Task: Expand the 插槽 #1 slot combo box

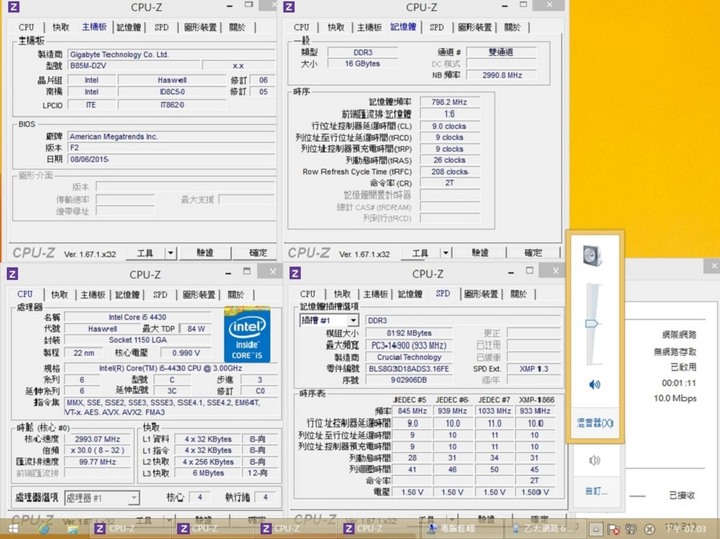Action: click(353, 320)
